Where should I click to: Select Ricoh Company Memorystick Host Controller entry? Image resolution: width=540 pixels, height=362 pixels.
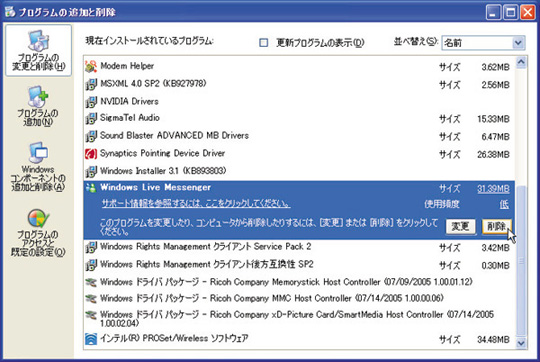299,282
